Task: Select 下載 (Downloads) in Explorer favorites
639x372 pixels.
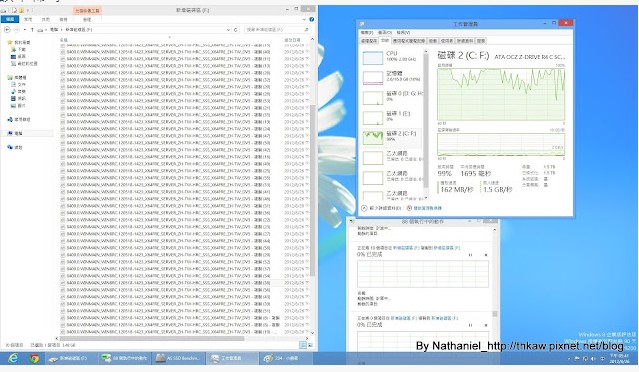Action: pos(19,49)
